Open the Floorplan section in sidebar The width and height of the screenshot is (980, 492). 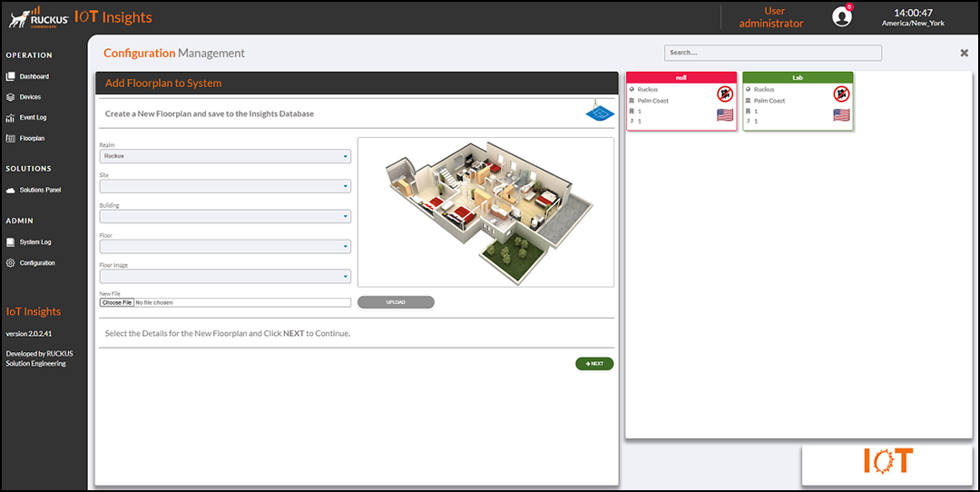point(25,138)
